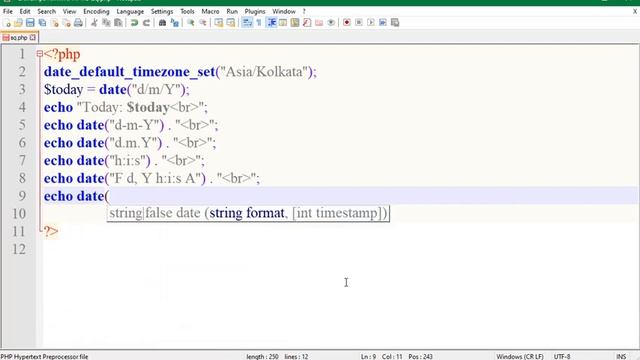Screen dimensions: 640x360
Task: Click the Synchronize Vertical Scrolling icon
Action: point(219,23)
